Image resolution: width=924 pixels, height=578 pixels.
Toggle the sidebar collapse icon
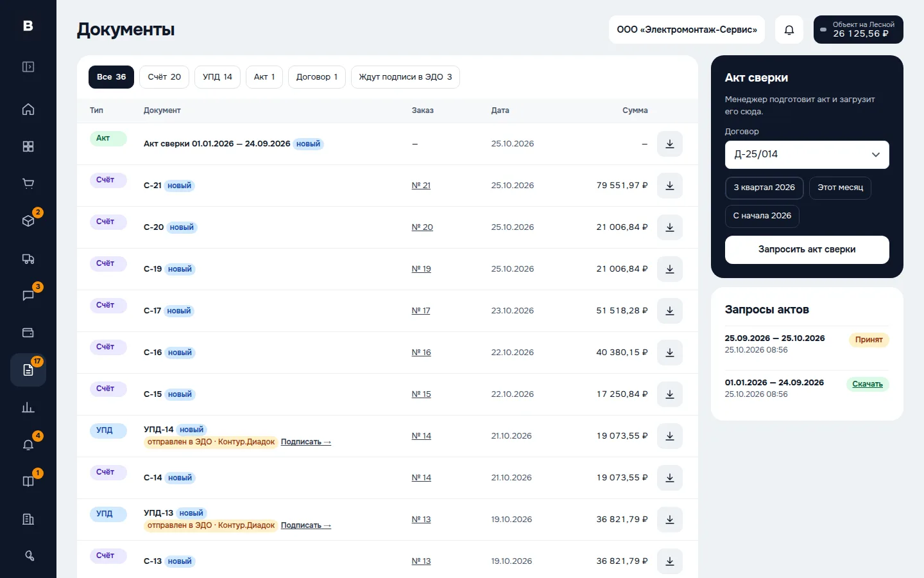click(x=28, y=67)
